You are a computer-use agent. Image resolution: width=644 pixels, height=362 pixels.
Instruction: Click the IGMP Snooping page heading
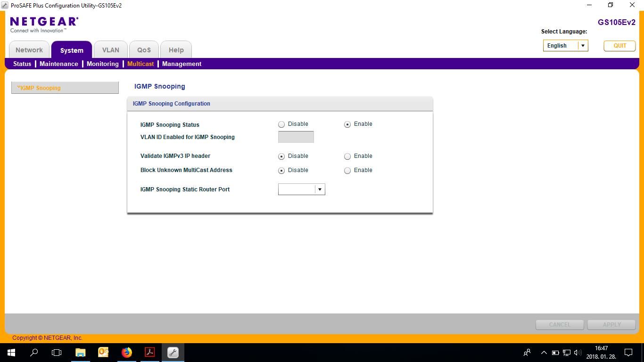click(160, 86)
